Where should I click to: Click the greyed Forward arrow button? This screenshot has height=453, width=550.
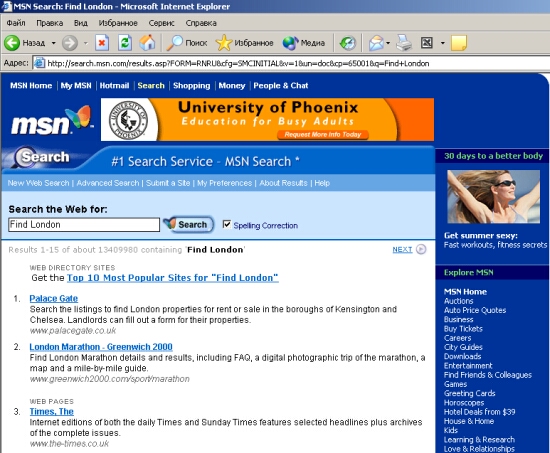[x=70, y=43]
